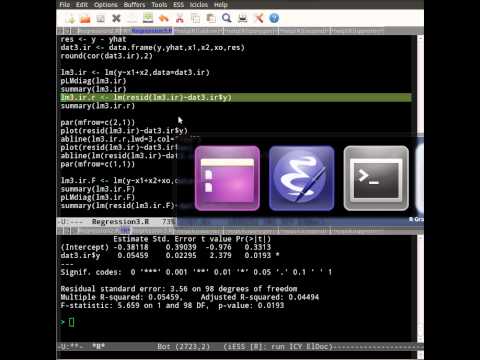Click the line 'round(cor(dat3.ir),2)'

(x=106, y=56)
